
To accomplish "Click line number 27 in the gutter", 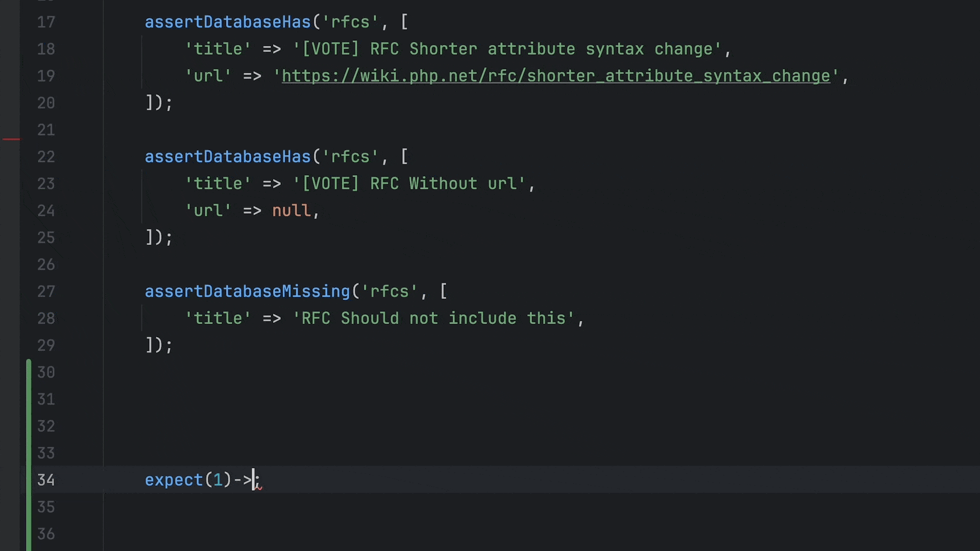I will click(46, 292).
